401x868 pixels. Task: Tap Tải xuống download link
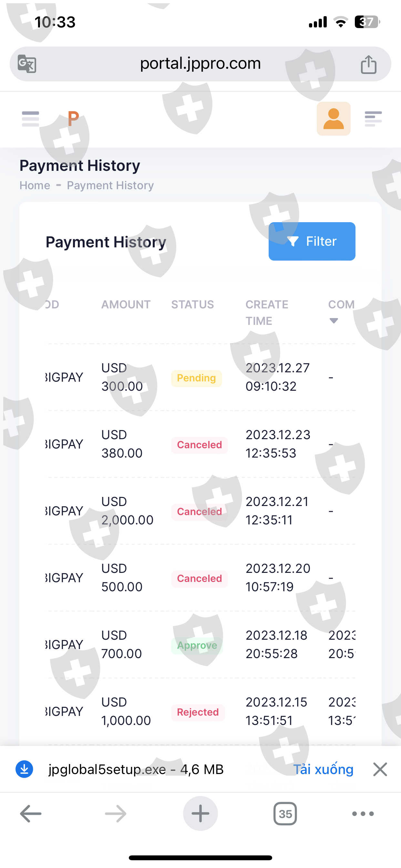point(323,769)
